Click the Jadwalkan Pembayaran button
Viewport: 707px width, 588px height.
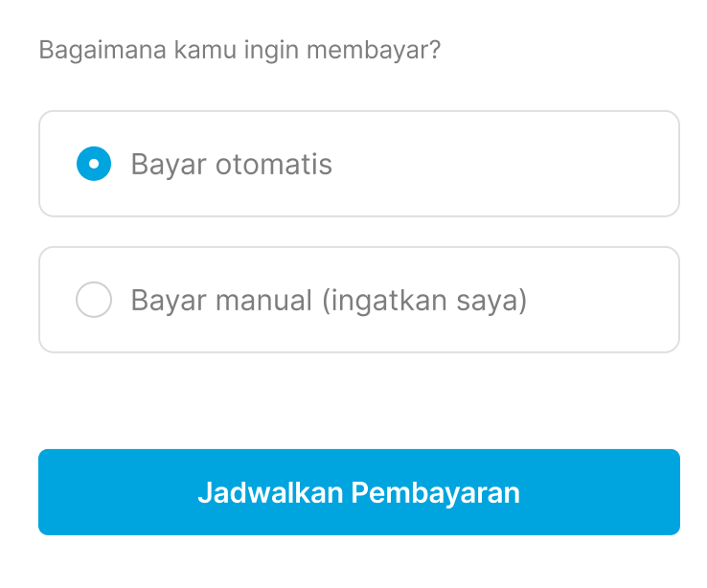click(359, 492)
